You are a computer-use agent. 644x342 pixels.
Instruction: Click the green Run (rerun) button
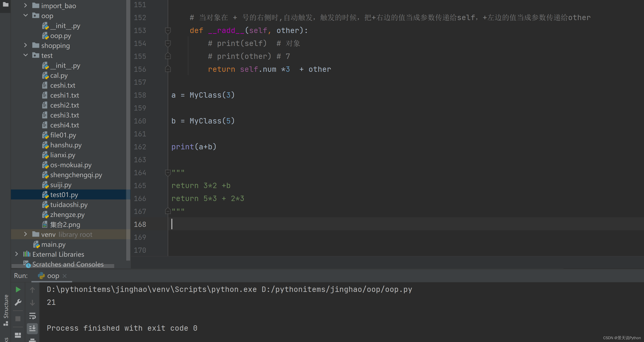tap(18, 290)
